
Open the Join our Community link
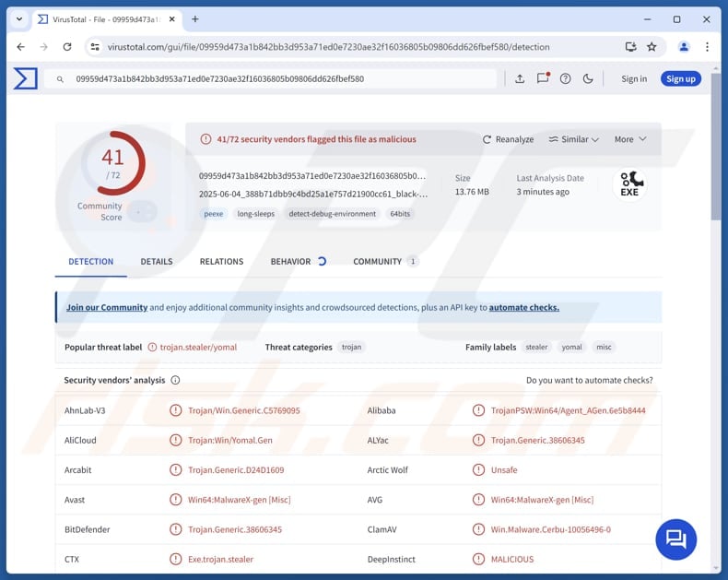click(x=107, y=307)
